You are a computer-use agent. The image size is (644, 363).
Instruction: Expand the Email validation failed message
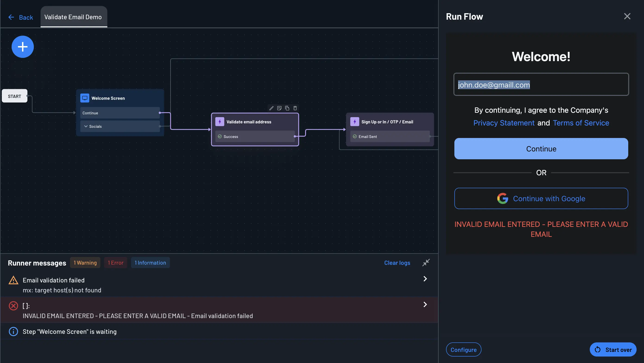click(x=425, y=279)
